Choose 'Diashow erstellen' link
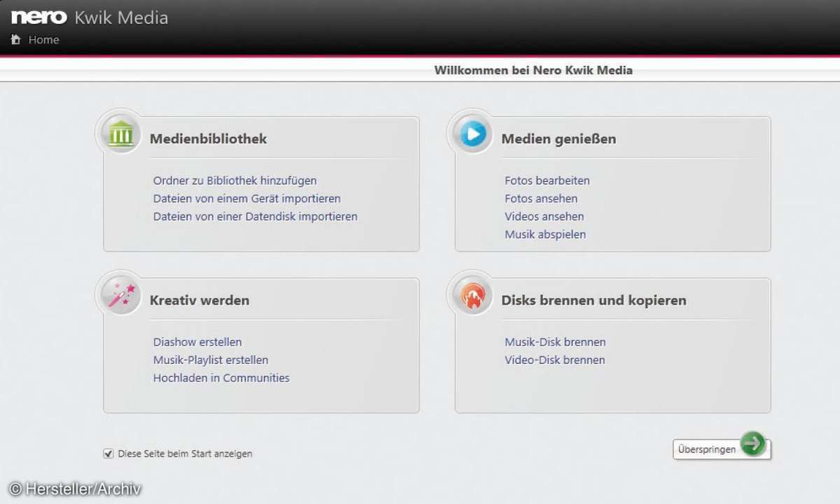840x504 pixels. pyautogui.click(x=197, y=342)
